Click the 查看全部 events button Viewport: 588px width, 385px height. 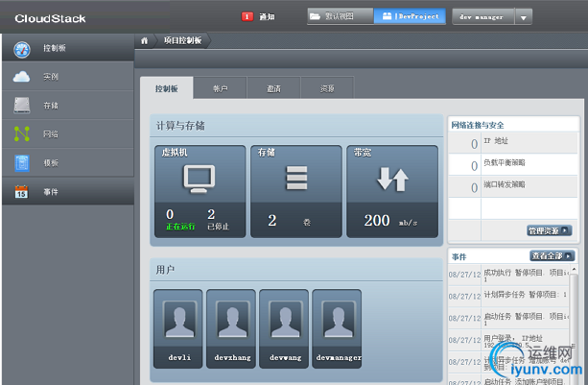tap(552, 256)
